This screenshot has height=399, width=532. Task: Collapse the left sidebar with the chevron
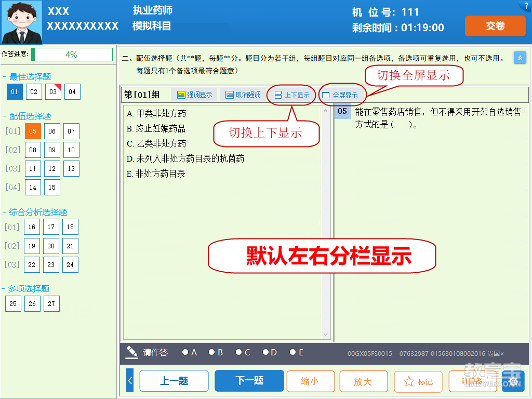(129, 380)
